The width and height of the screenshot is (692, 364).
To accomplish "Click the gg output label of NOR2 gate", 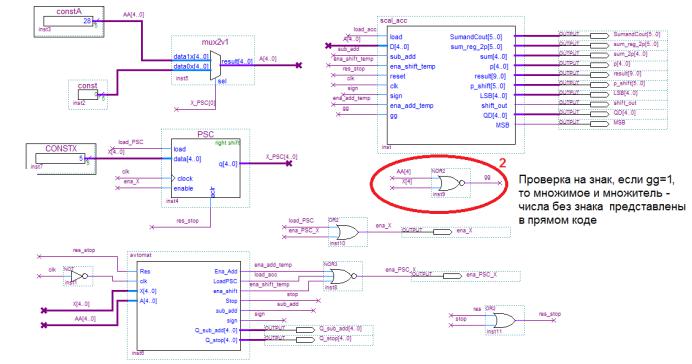I will click(487, 176).
